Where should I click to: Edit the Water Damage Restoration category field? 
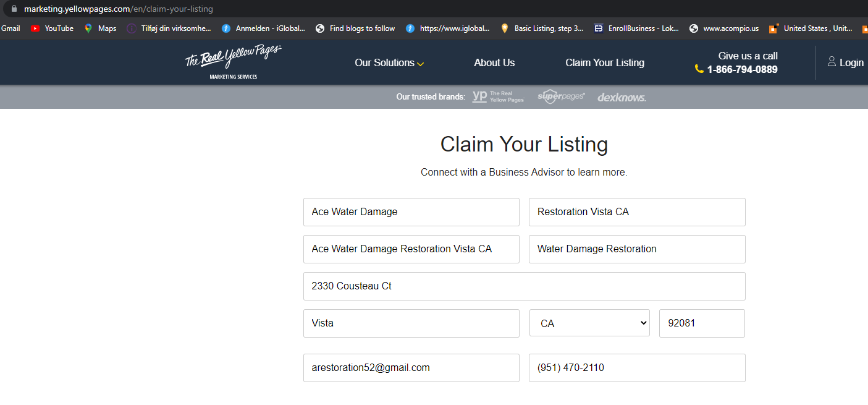(637, 249)
